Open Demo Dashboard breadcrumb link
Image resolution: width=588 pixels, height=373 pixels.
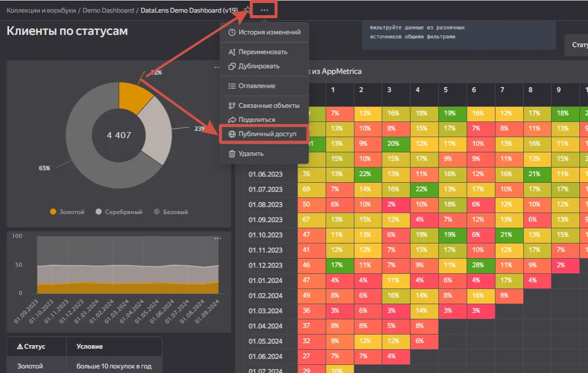point(108,11)
